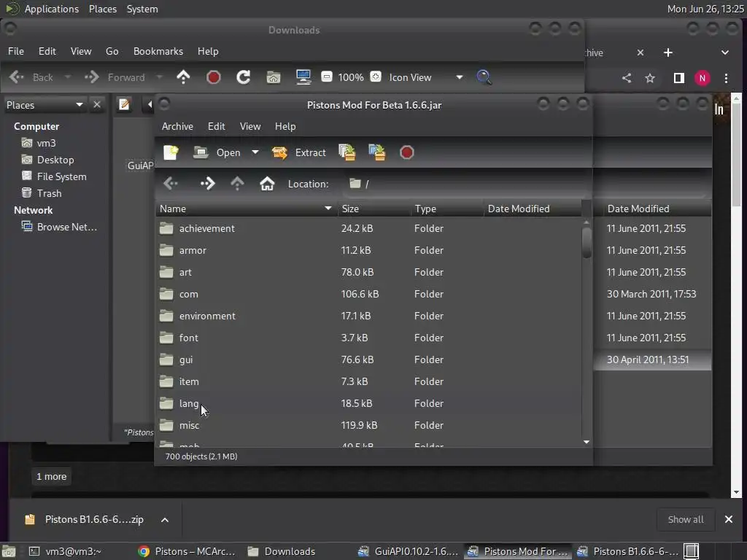Click the edit location pencil icon
747x560 pixels.
point(124,104)
